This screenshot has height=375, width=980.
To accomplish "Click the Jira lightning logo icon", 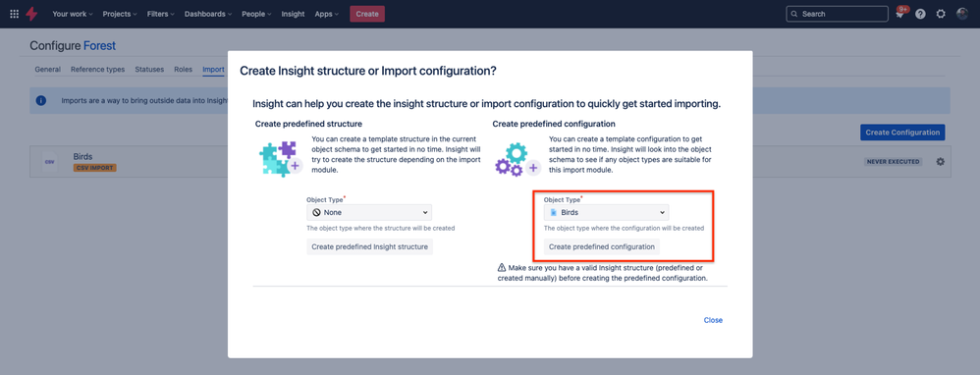I will coord(31,14).
